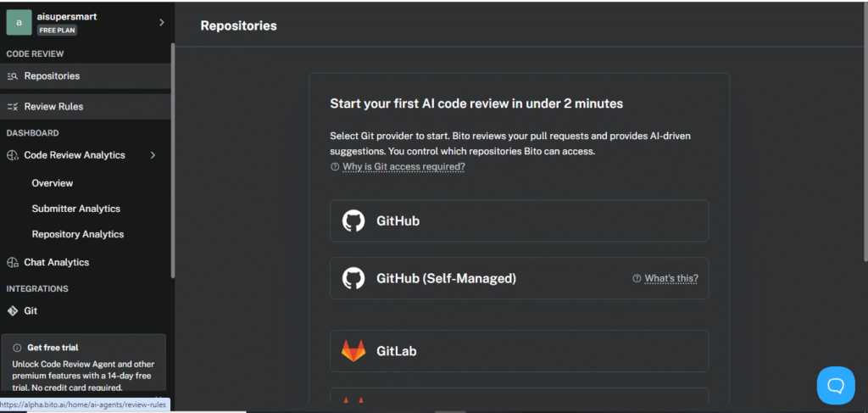
Task: Click the Review Rules checklist icon
Action: [13, 107]
